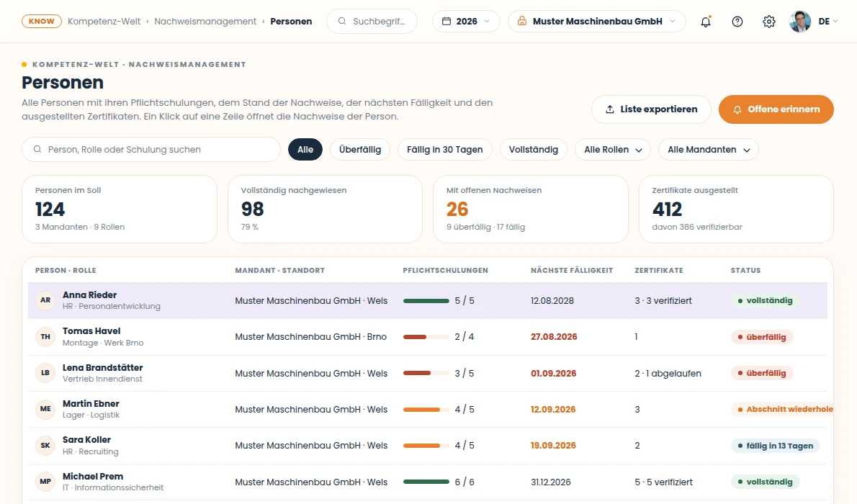857x504 pixels.
Task: Click the AR avatar of Anna Rieder
Action: tap(45, 300)
